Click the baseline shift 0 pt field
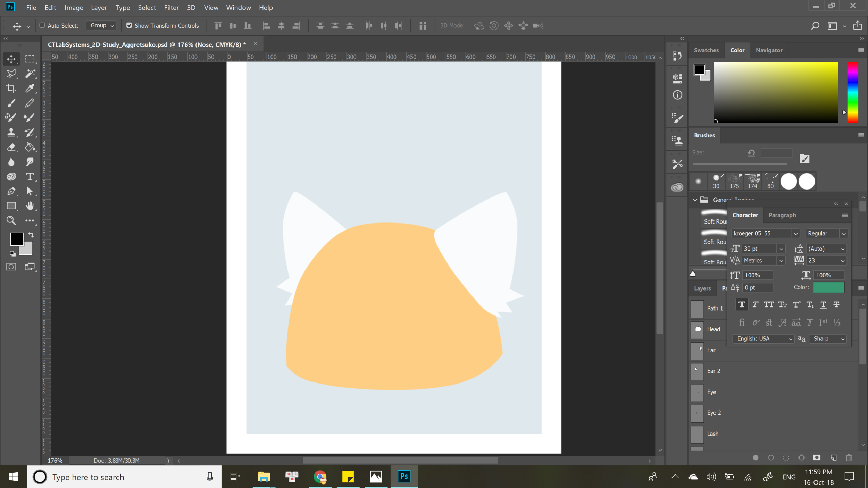Screen dimensions: 868x488 [758, 288]
